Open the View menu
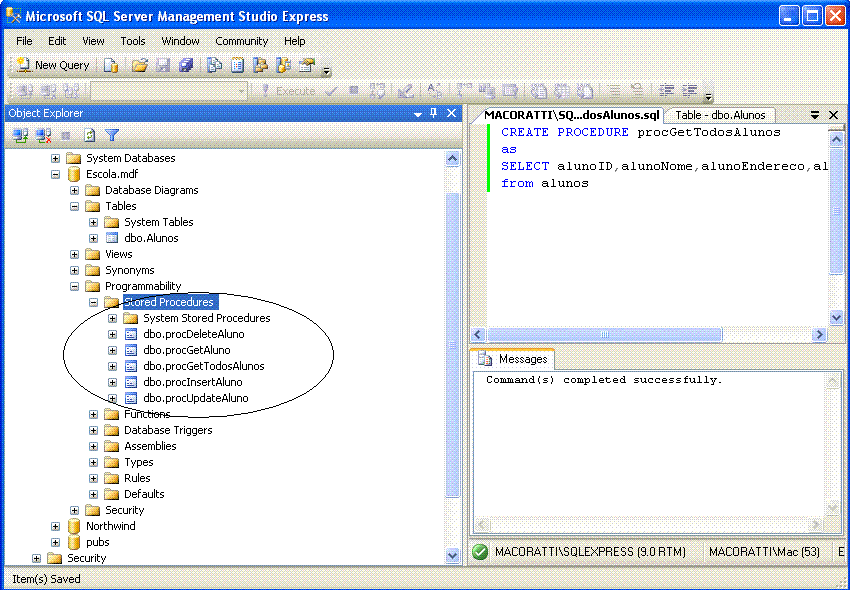Viewport: 850px width, 590px height. [x=93, y=41]
